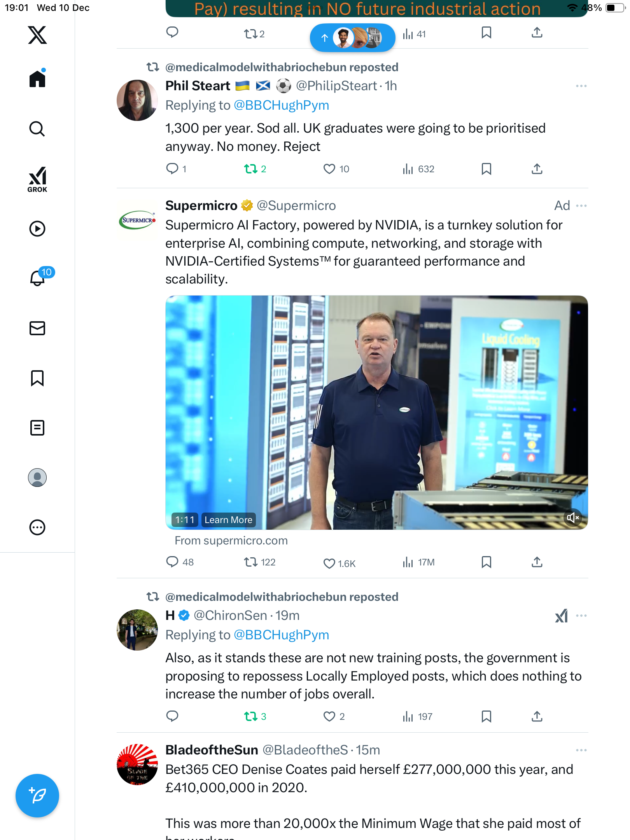
Task: Open the profile tab in sidebar
Action: [37, 478]
